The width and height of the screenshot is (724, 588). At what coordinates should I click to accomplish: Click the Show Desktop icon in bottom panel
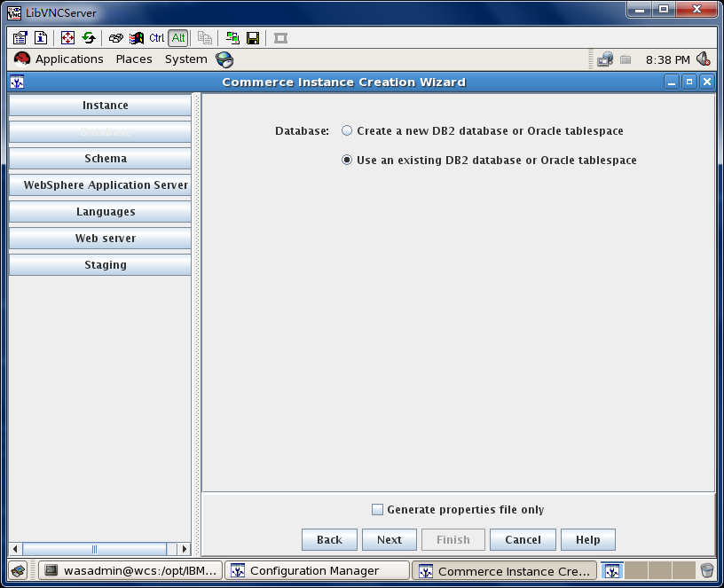19,571
